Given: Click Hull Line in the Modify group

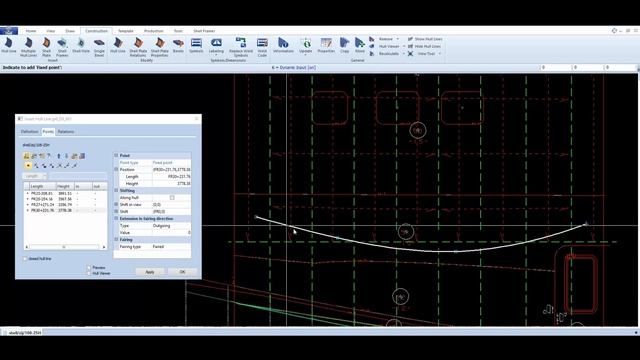Looking at the screenshot, I should click(118, 46).
